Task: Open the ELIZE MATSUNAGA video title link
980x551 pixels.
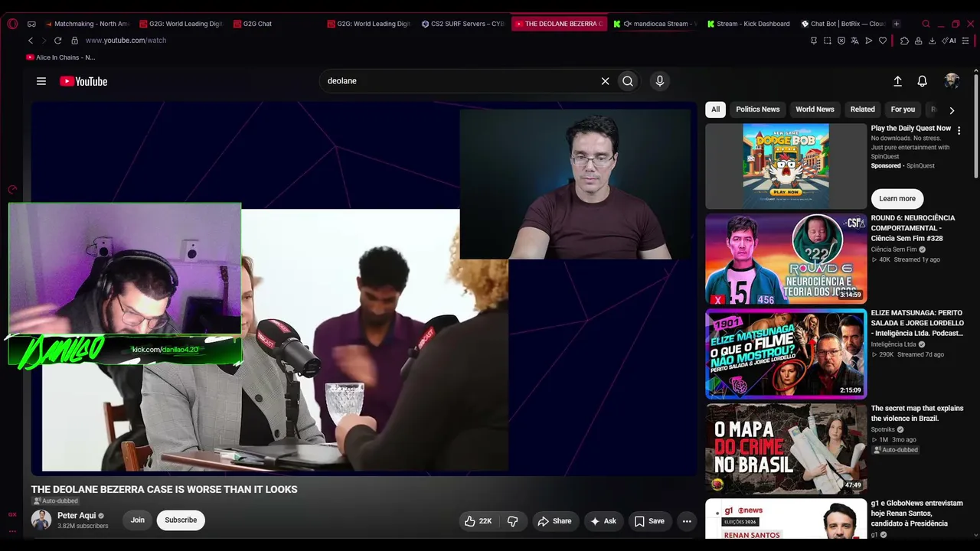Action: (x=917, y=323)
